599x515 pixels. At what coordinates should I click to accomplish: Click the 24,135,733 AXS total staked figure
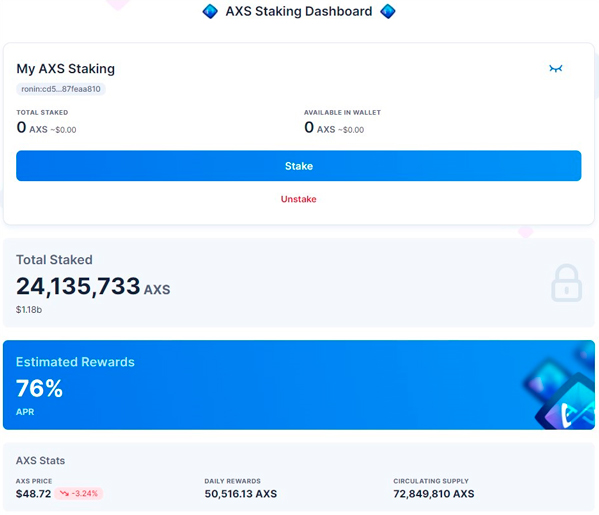coord(93,287)
